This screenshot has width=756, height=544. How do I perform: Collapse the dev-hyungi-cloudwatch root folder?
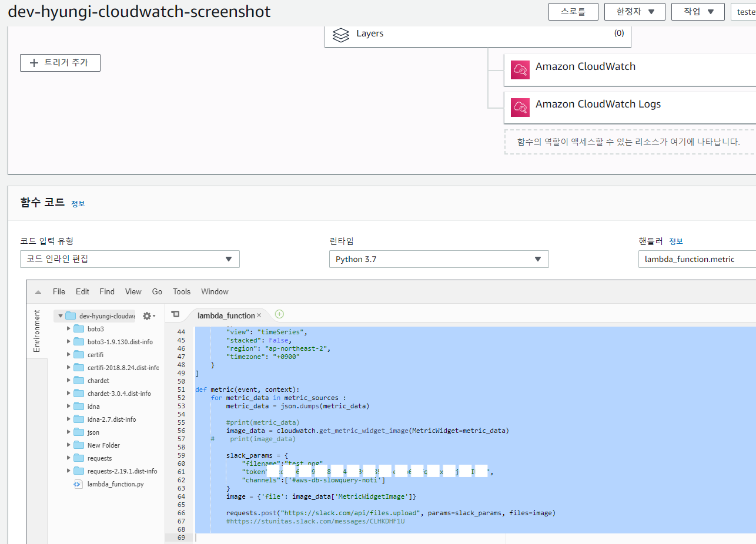point(60,316)
